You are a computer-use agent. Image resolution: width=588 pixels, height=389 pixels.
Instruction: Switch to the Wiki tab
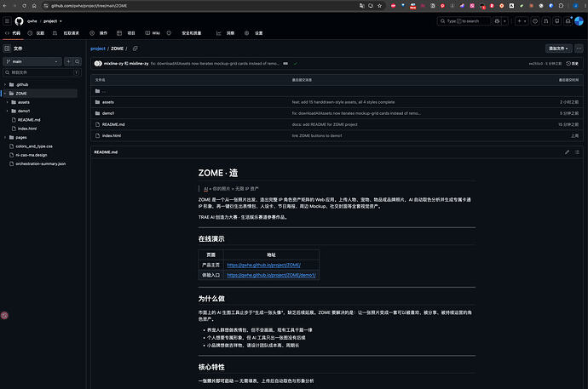(x=153, y=33)
